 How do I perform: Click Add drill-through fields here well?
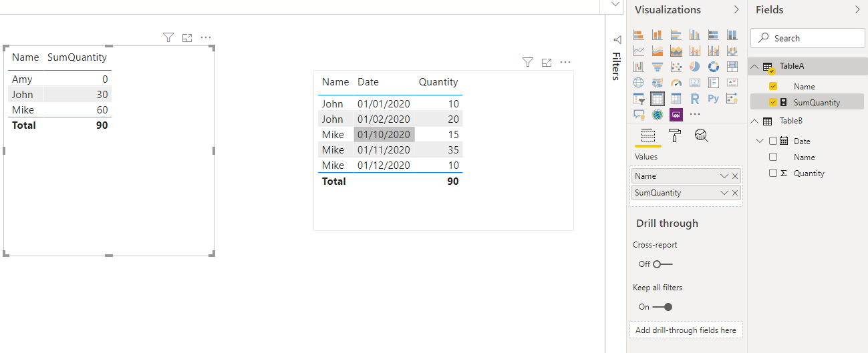(686, 330)
